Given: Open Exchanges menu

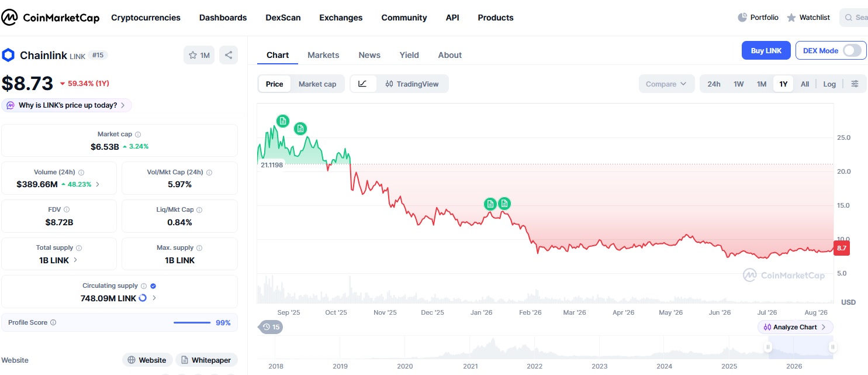Looking at the screenshot, I should [x=341, y=18].
